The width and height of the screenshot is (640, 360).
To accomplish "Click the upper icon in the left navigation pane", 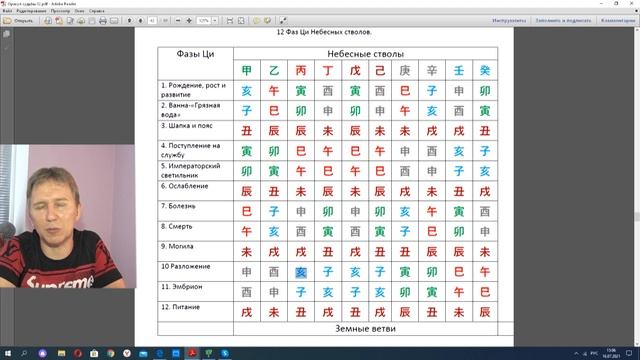I will click(7, 34).
